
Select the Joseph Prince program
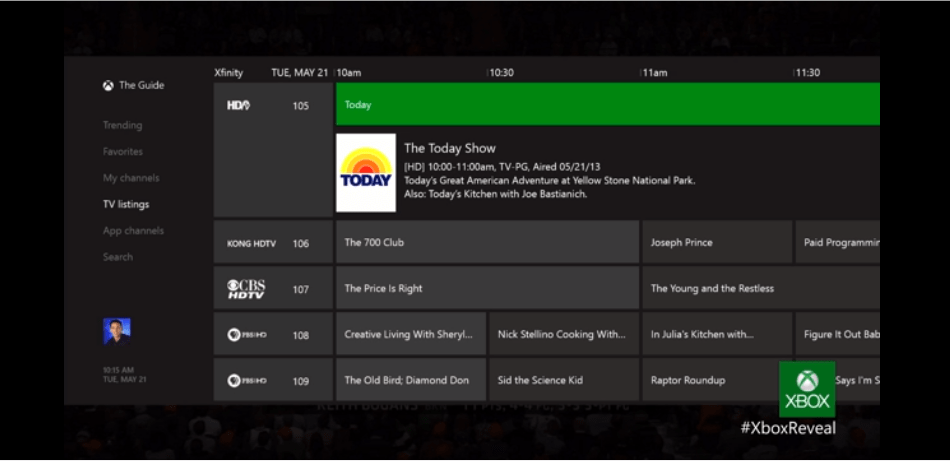(x=717, y=242)
